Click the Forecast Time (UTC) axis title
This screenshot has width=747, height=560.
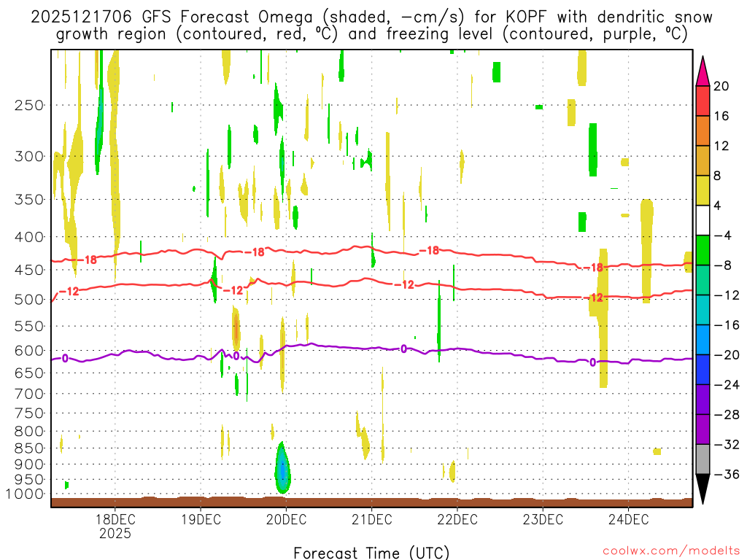coord(371,552)
